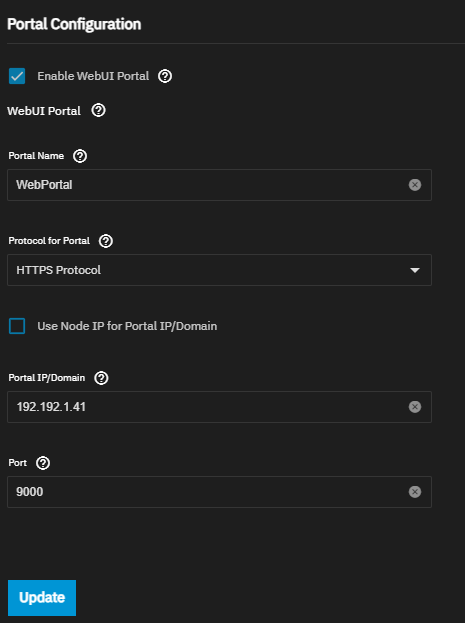View help for Protocol for Portal
465x623 pixels.
(x=106, y=241)
